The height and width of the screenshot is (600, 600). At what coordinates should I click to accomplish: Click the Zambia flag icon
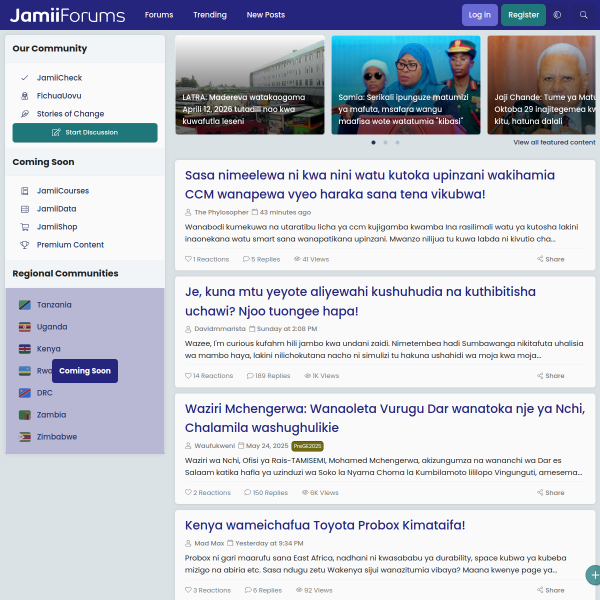point(24,415)
